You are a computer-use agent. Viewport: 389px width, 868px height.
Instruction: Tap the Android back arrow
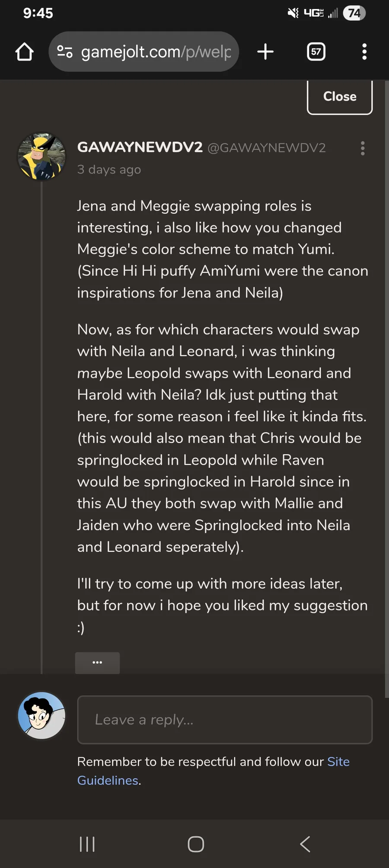pyautogui.click(x=305, y=844)
